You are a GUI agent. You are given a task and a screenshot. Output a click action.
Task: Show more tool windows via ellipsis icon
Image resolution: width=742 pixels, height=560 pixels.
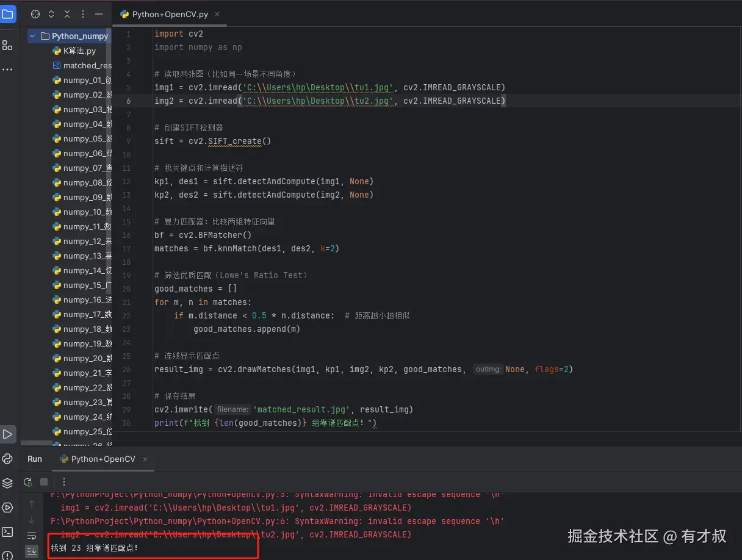[x=7, y=70]
